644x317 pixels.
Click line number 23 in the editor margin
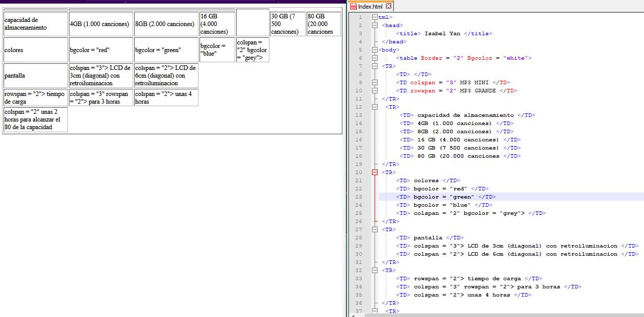(x=359, y=197)
